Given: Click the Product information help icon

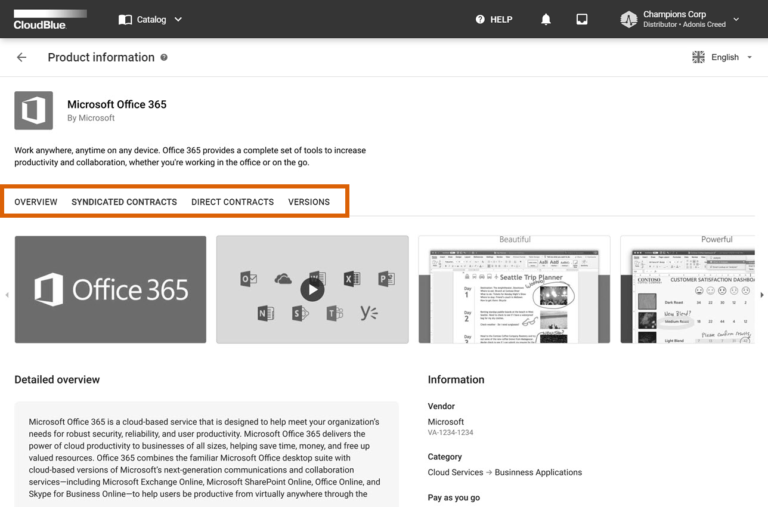Looking at the screenshot, I should (164, 57).
